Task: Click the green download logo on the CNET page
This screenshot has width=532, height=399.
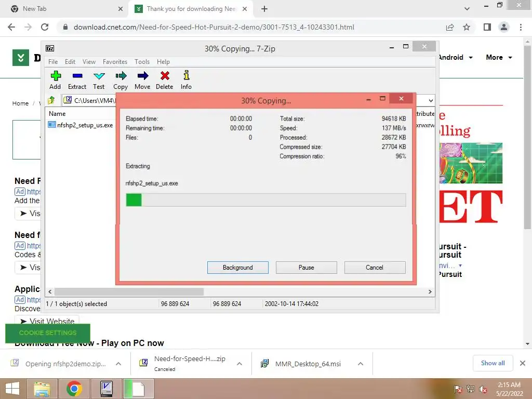Action: 21,58
